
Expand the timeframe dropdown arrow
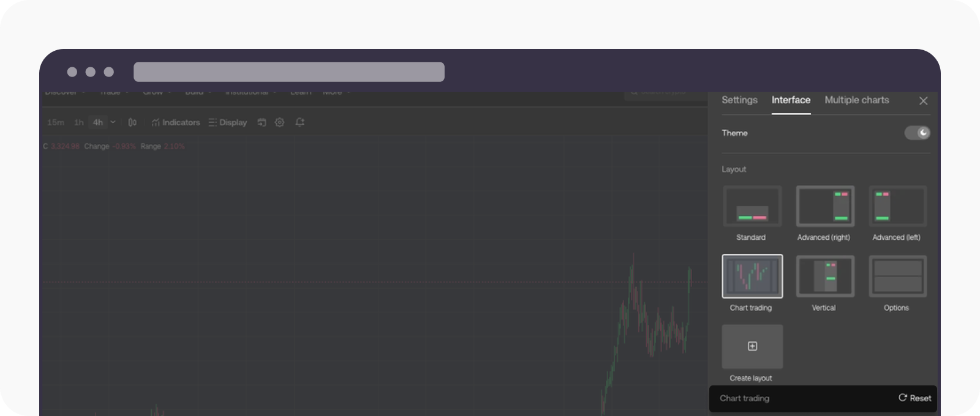click(x=113, y=122)
